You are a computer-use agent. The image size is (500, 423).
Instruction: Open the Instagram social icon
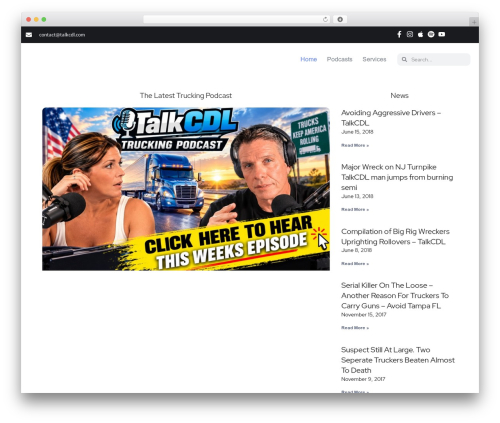tap(410, 34)
